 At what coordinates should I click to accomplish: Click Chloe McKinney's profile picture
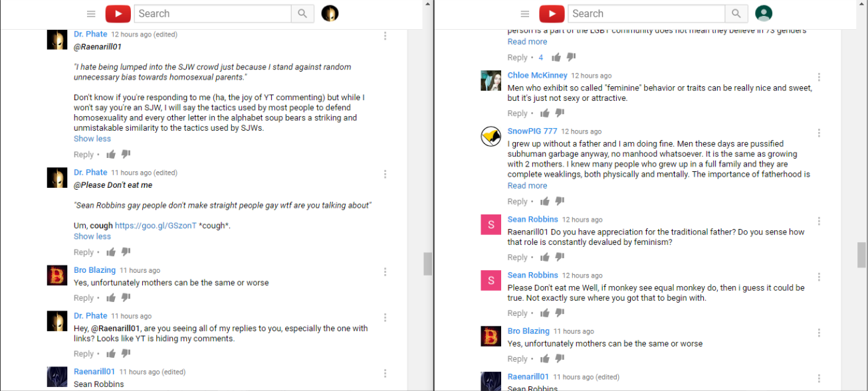coord(490,81)
